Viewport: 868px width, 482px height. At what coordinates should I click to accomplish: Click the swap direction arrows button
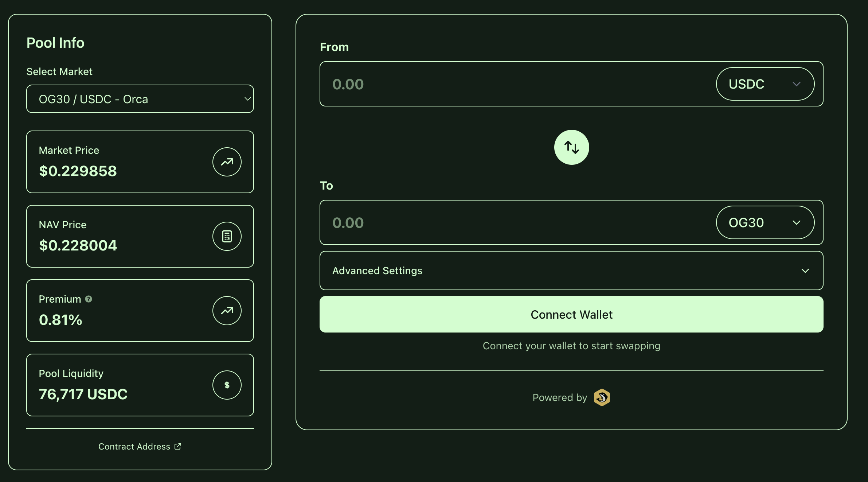click(x=571, y=147)
